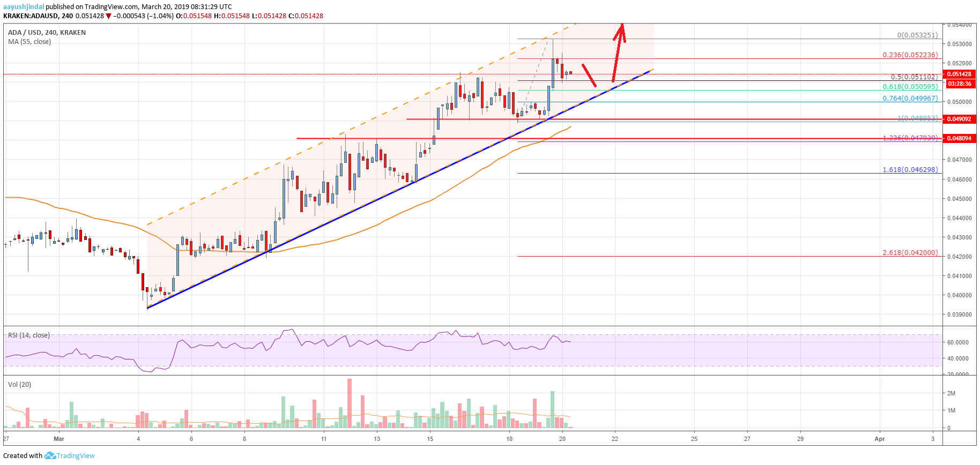
Task: Click the 20 date label on time axis
Action: (x=562, y=439)
